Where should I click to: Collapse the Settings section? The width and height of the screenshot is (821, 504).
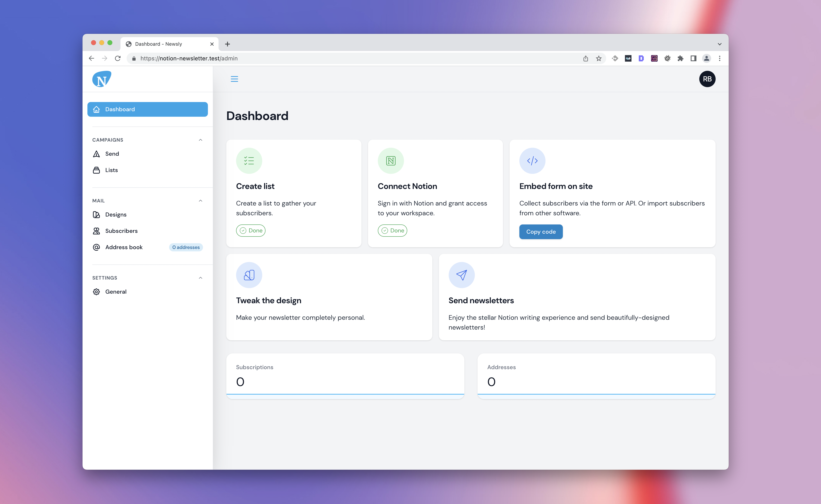tap(202, 277)
